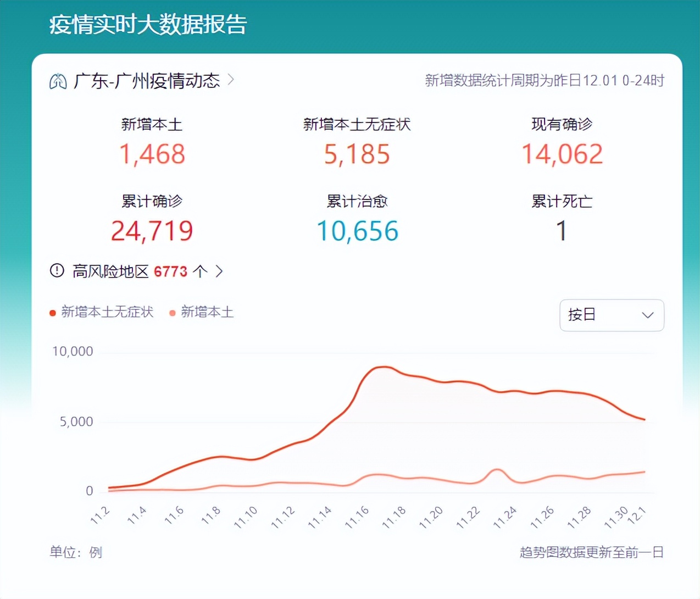Click the chart peak near 11.16
700x599 pixels.
point(381,367)
